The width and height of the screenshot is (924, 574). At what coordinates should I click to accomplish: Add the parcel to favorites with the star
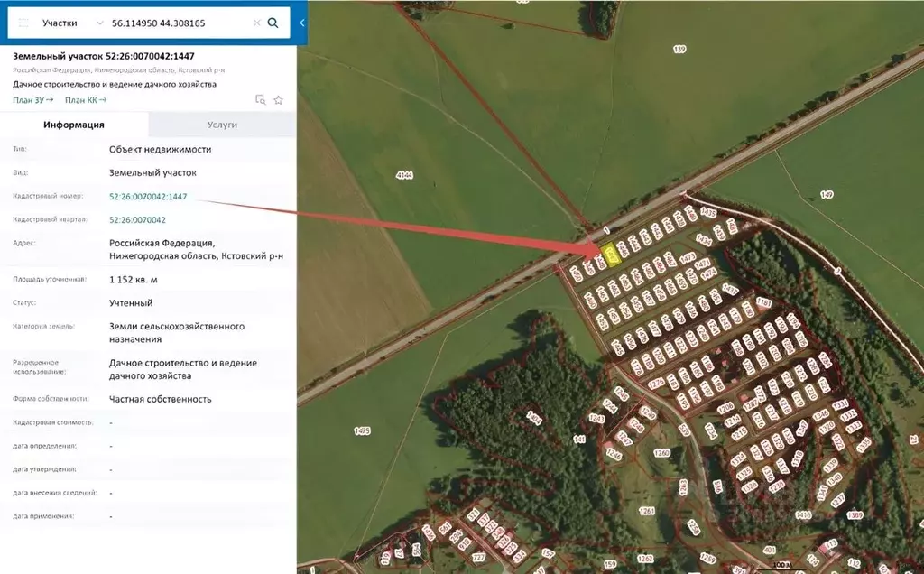(279, 99)
